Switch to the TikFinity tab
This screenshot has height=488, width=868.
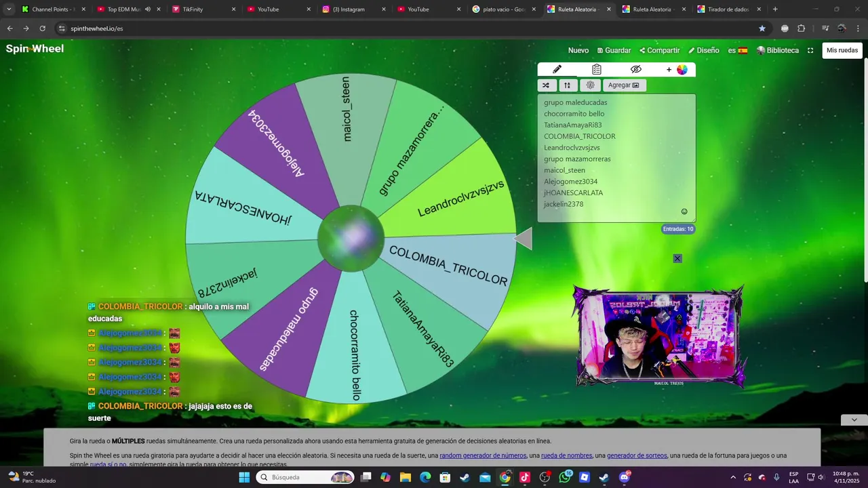203,9
